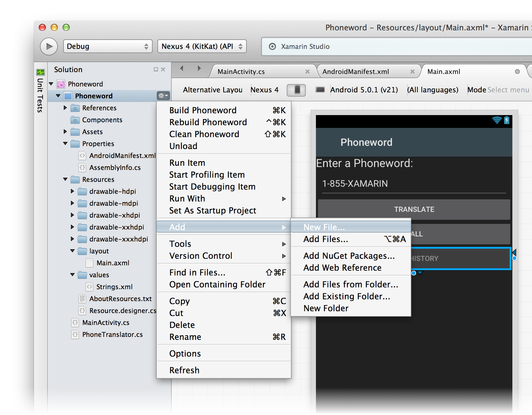
Task: Open the Debug configuration dropdown
Action: point(108,46)
